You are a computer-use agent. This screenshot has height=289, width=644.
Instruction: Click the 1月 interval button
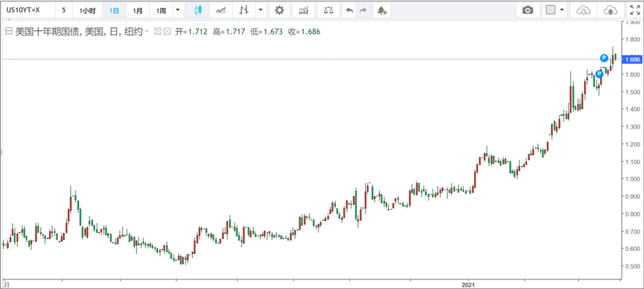[x=138, y=10]
